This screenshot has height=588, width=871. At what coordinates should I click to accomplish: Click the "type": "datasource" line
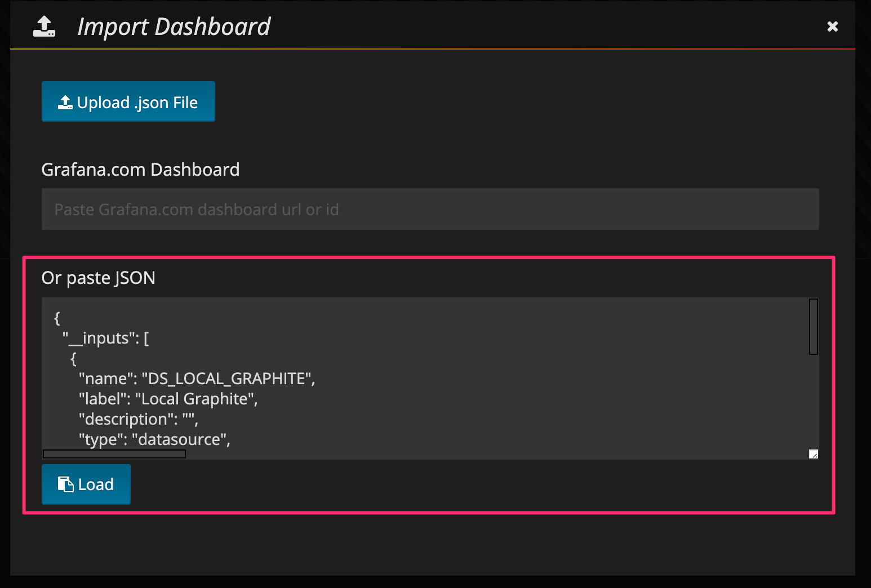[155, 439]
